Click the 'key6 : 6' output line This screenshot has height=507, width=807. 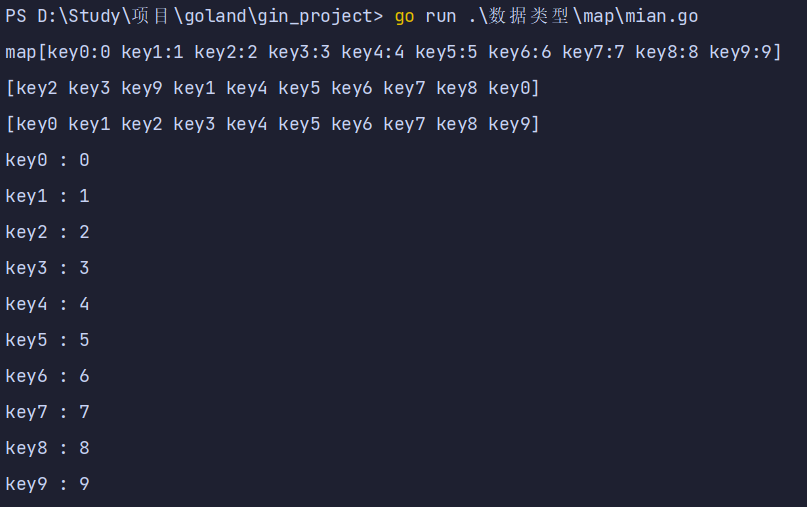point(47,376)
